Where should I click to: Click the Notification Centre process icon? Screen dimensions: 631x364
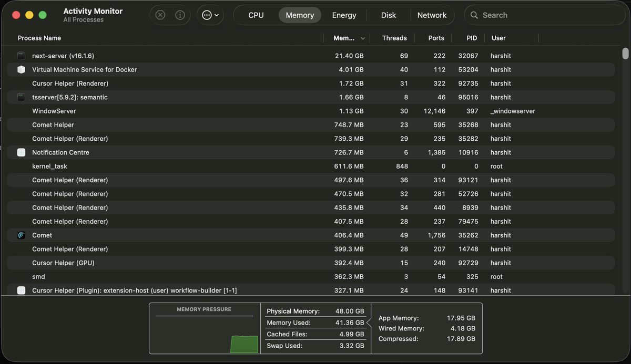point(21,152)
